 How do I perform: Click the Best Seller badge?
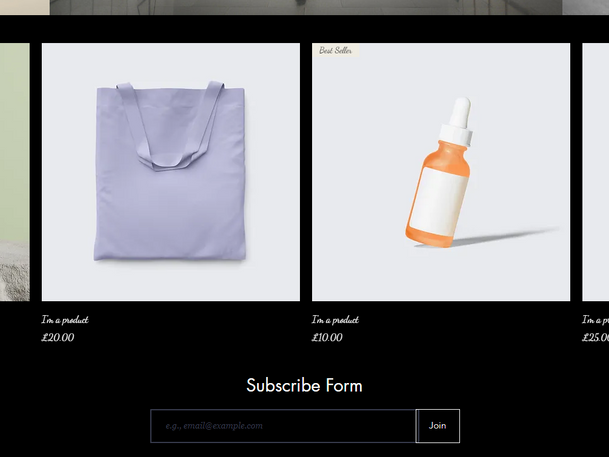click(x=336, y=50)
